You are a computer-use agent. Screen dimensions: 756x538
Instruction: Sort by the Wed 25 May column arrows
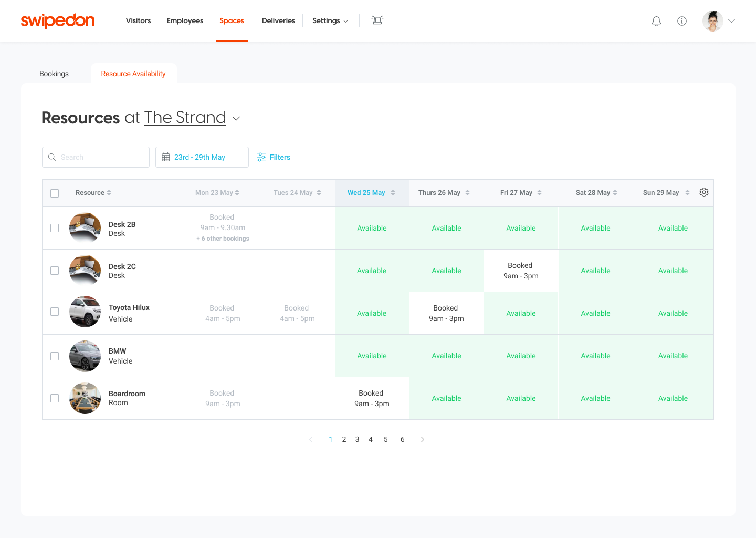393,192
